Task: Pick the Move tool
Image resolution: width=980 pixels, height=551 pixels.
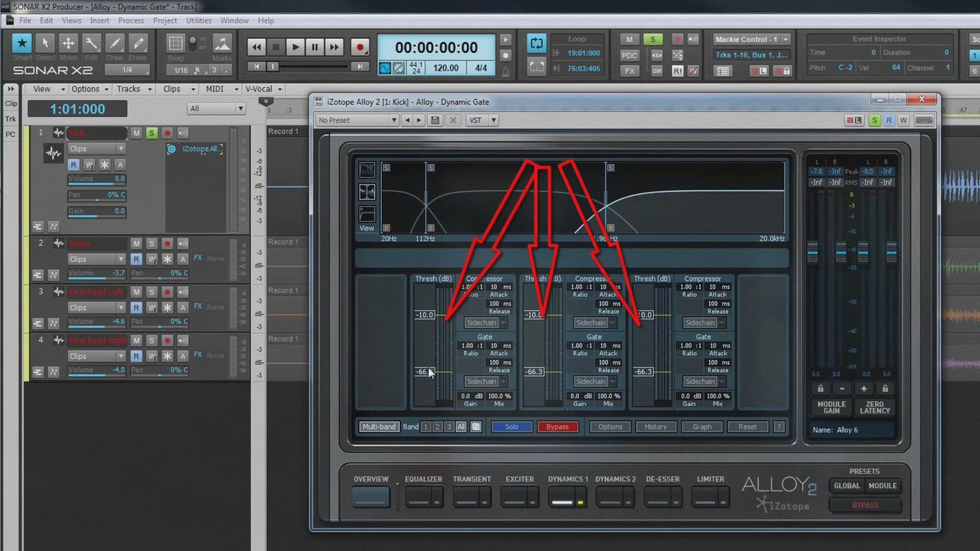Action: pyautogui.click(x=68, y=44)
